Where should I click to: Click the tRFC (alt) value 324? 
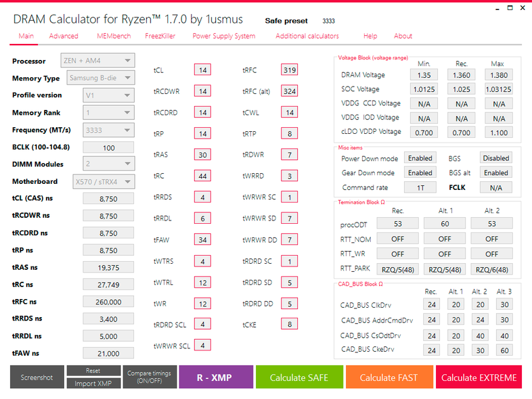click(289, 91)
